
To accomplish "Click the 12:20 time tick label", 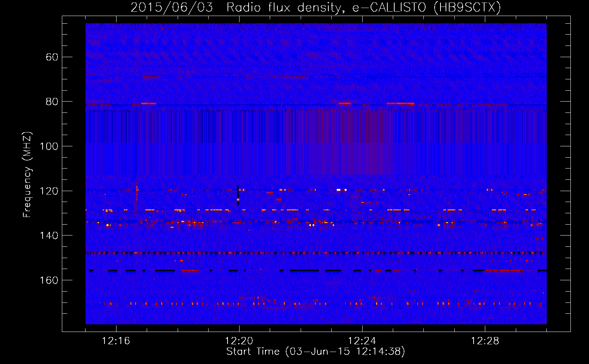I will point(239,341).
